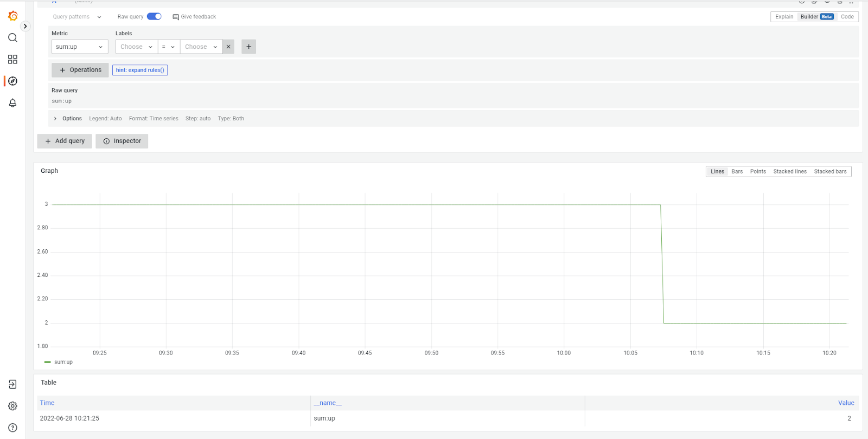
Task: Click the Legend: Auto option text
Action: tap(105, 119)
